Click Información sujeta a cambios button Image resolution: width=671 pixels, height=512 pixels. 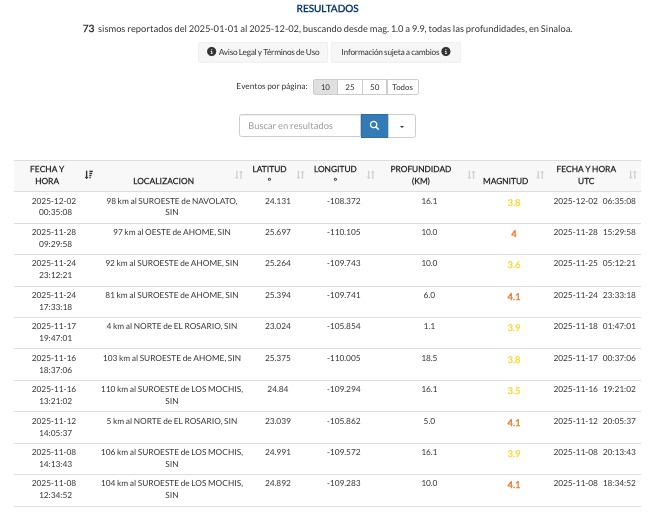396,52
